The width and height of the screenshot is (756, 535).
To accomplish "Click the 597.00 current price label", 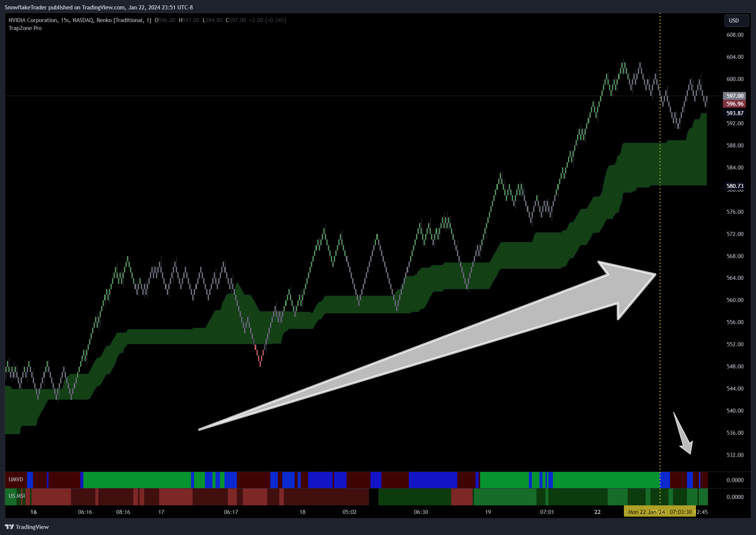I will point(735,96).
